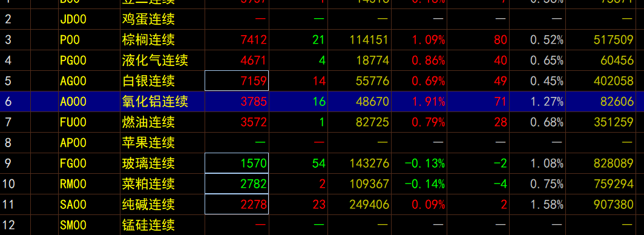Select the JD00 contract code
The image size is (644, 235).
tap(73, 19)
